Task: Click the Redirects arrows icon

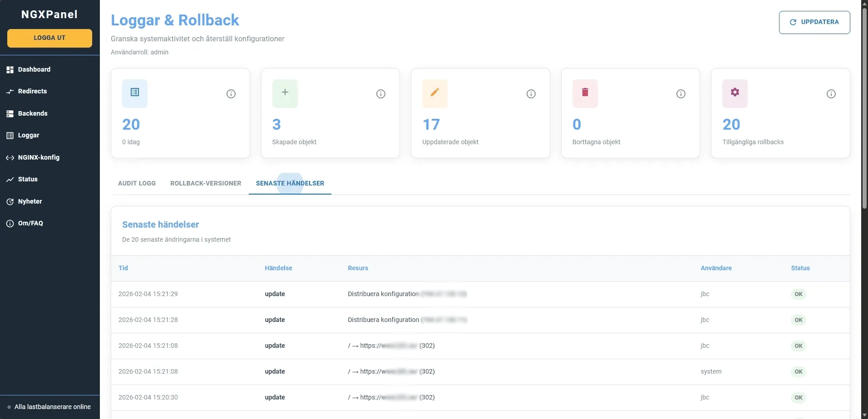Action: pos(10,92)
